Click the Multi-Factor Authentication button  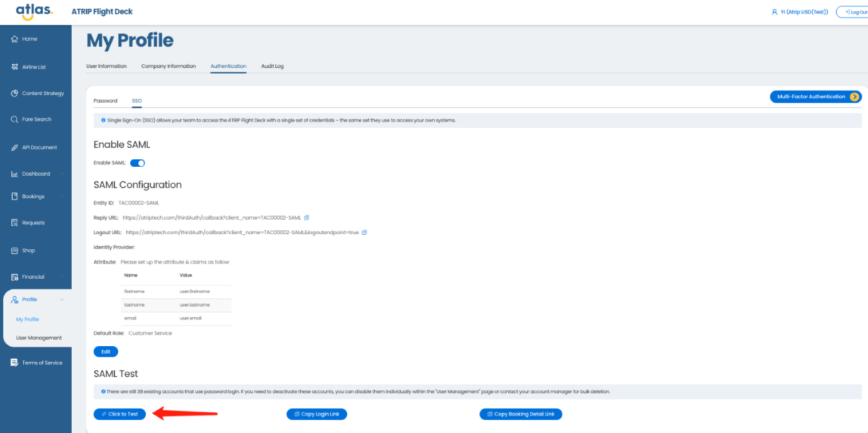815,97
